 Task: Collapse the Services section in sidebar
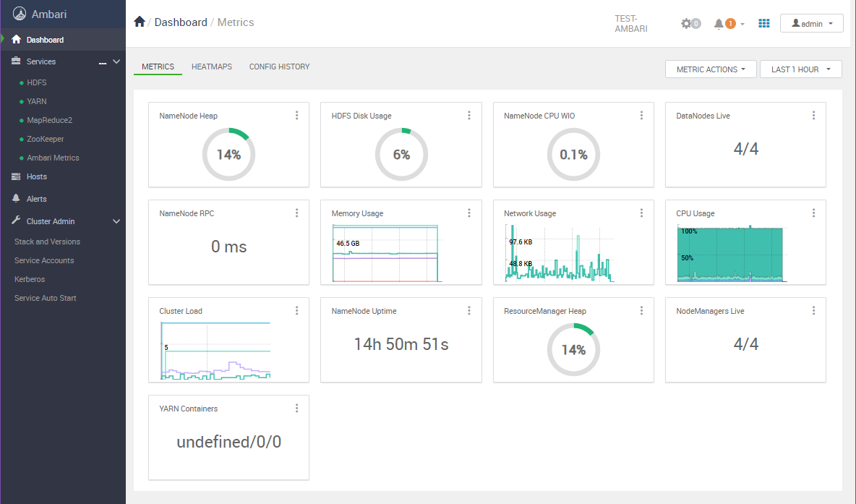click(115, 61)
